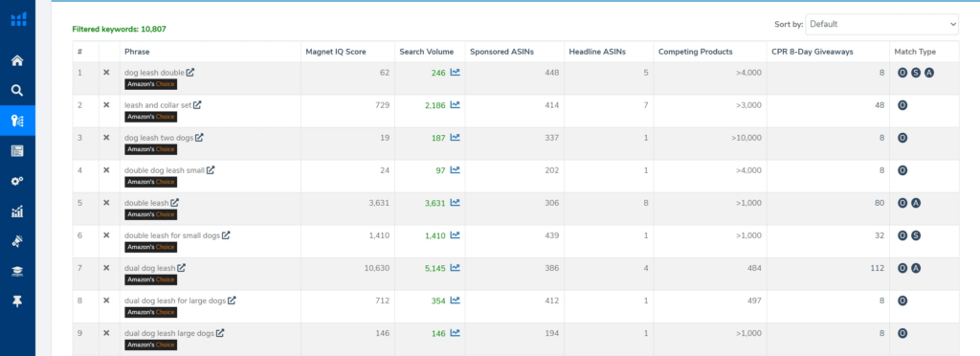Open the home icon in the sidebar

[17, 60]
